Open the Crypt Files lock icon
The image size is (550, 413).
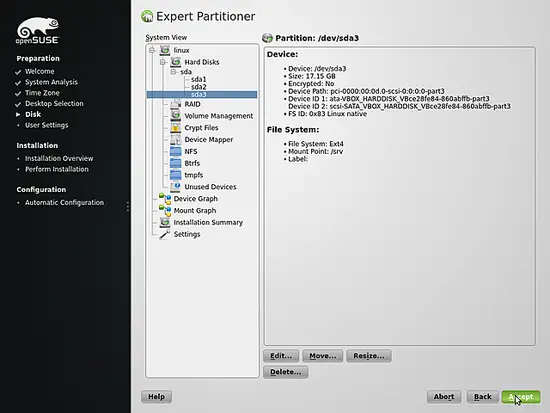(175, 127)
